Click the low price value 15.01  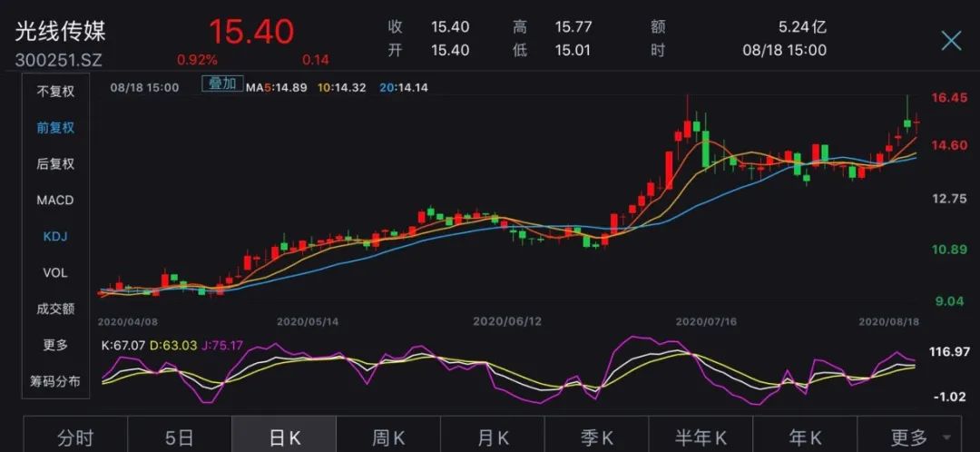coord(573,50)
